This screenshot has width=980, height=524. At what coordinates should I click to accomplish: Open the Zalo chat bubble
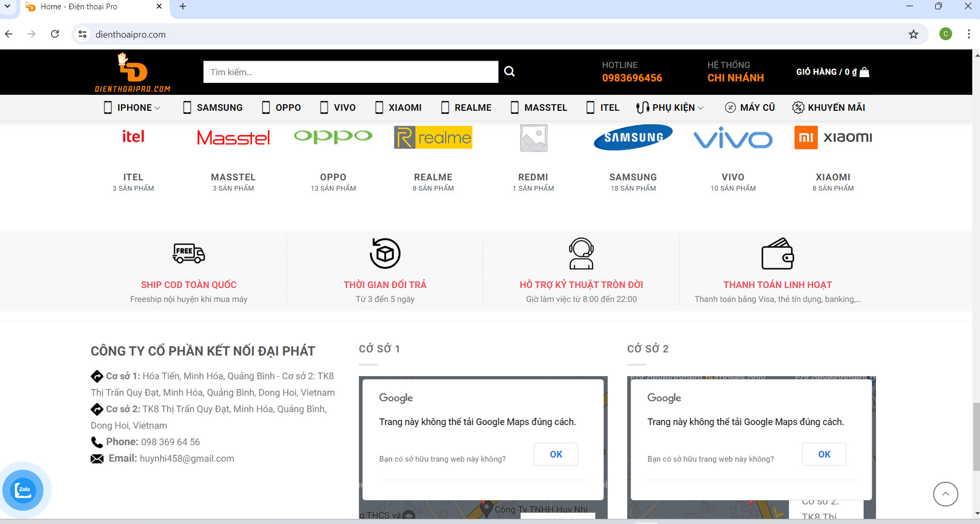23,490
